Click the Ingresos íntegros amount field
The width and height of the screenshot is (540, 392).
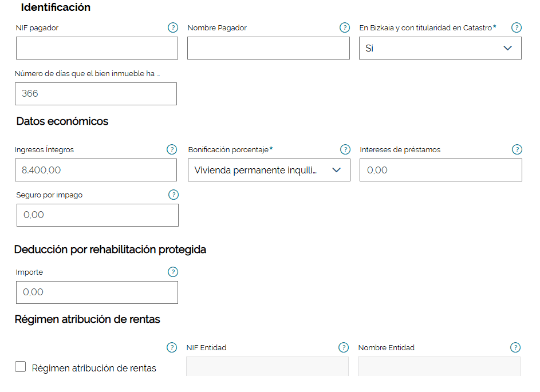[x=96, y=170]
